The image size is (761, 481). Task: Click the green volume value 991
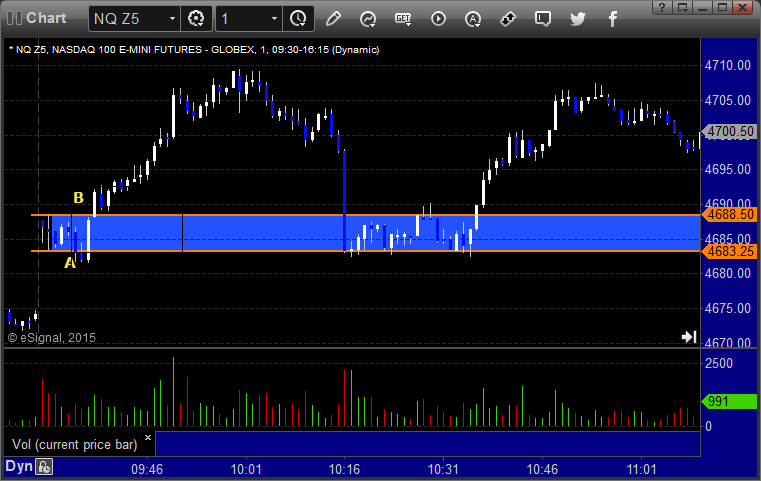730,401
